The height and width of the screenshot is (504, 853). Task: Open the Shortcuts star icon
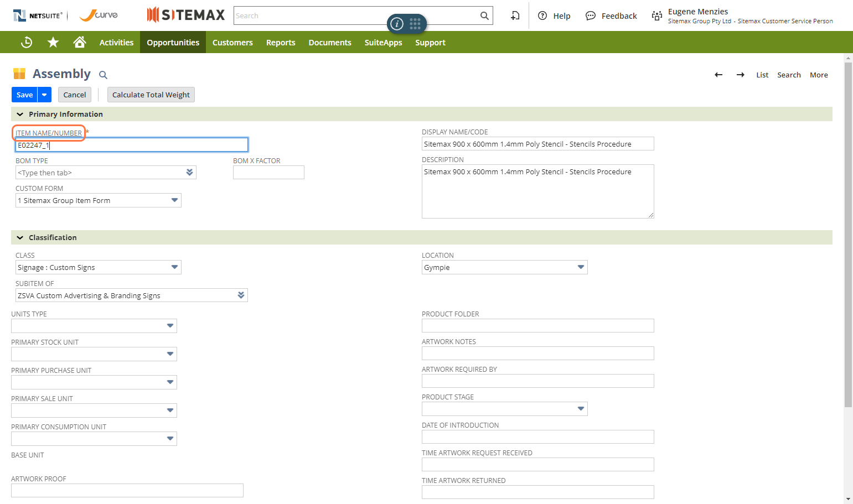click(53, 42)
